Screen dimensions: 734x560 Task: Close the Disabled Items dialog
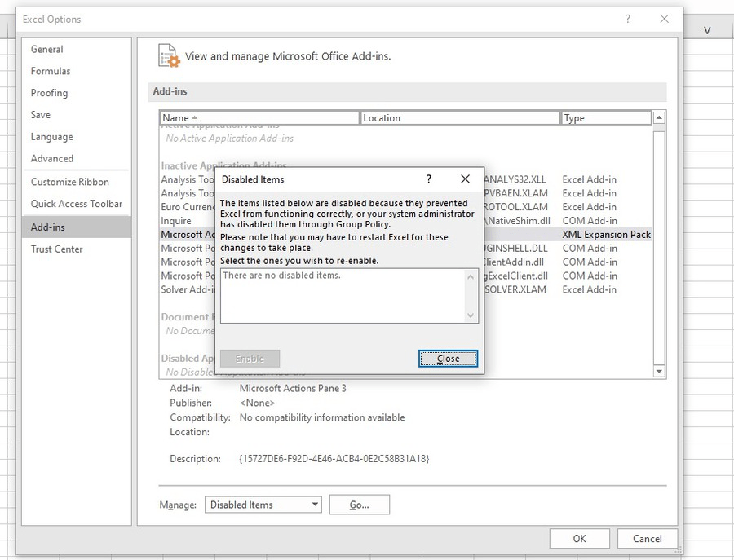click(x=447, y=358)
